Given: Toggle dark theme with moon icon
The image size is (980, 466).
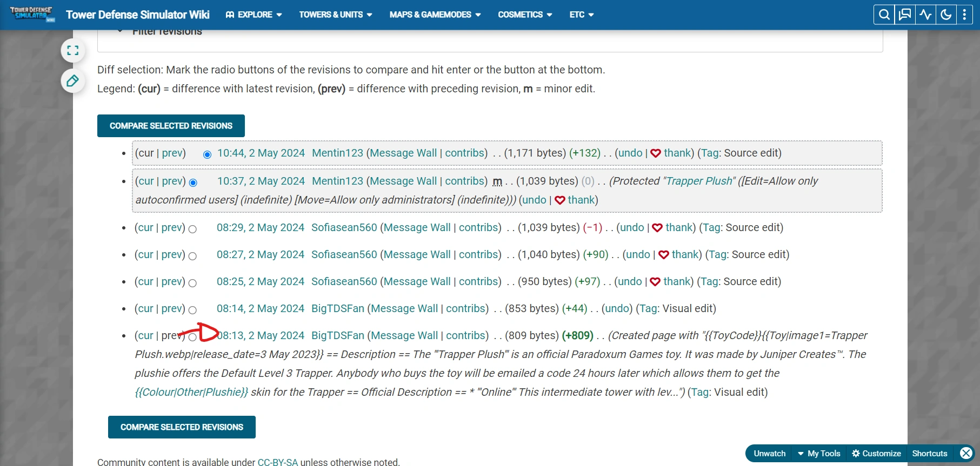Looking at the screenshot, I should point(946,15).
